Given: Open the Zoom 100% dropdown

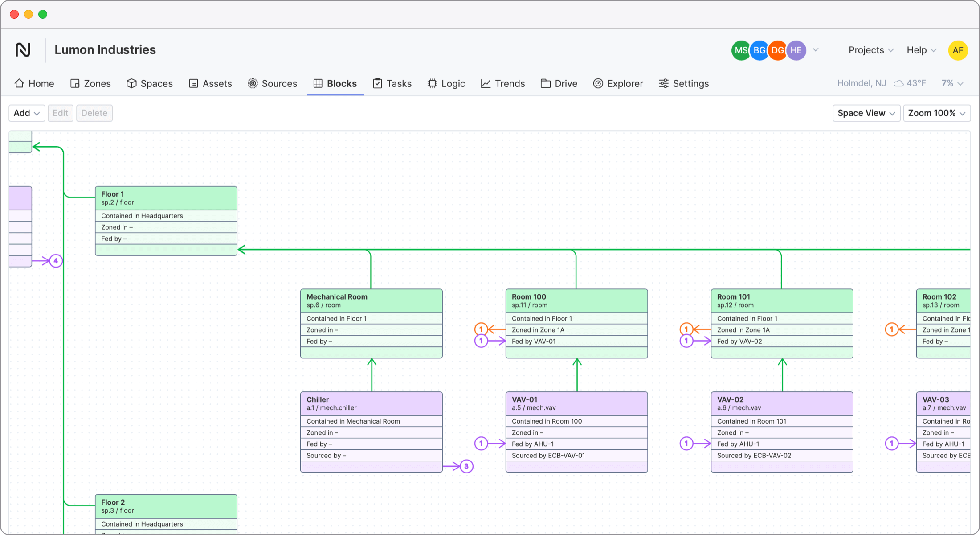Looking at the screenshot, I should coord(936,113).
